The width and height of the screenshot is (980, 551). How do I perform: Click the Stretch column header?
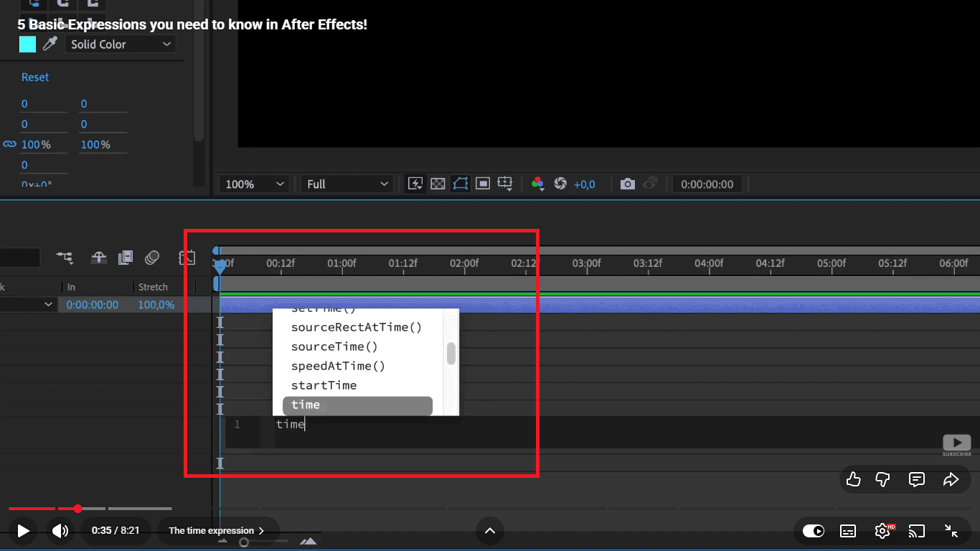(x=153, y=287)
